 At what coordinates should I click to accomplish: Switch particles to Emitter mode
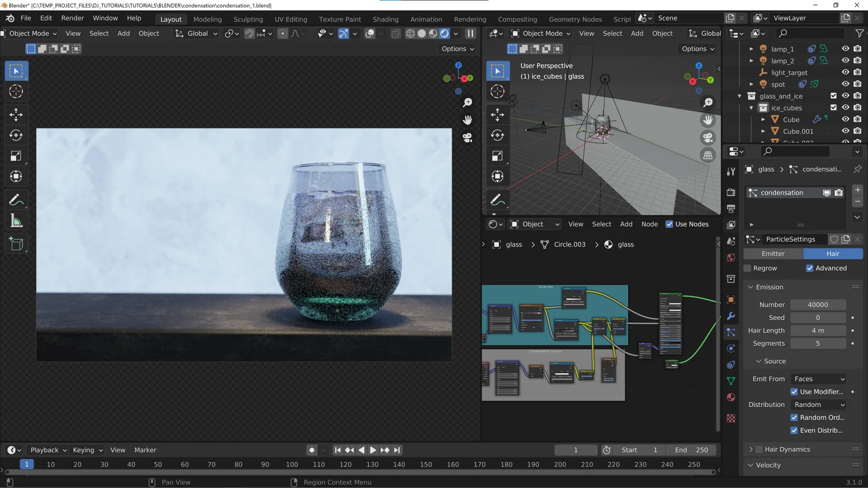click(x=772, y=253)
